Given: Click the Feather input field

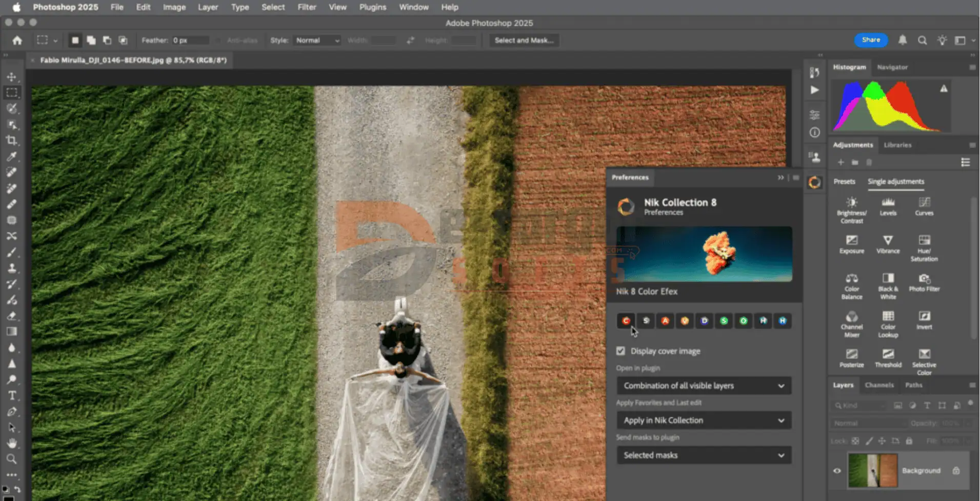Looking at the screenshot, I should [x=190, y=40].
